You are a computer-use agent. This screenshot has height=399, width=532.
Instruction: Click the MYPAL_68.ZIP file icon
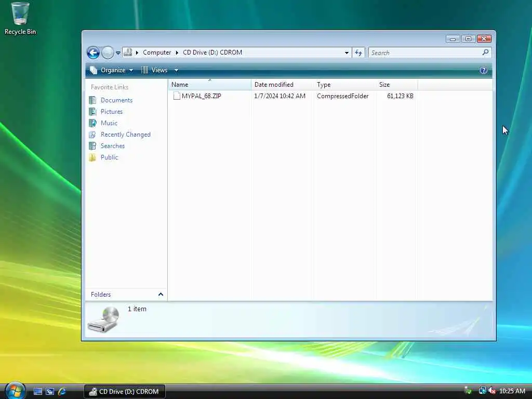point(177,96)
